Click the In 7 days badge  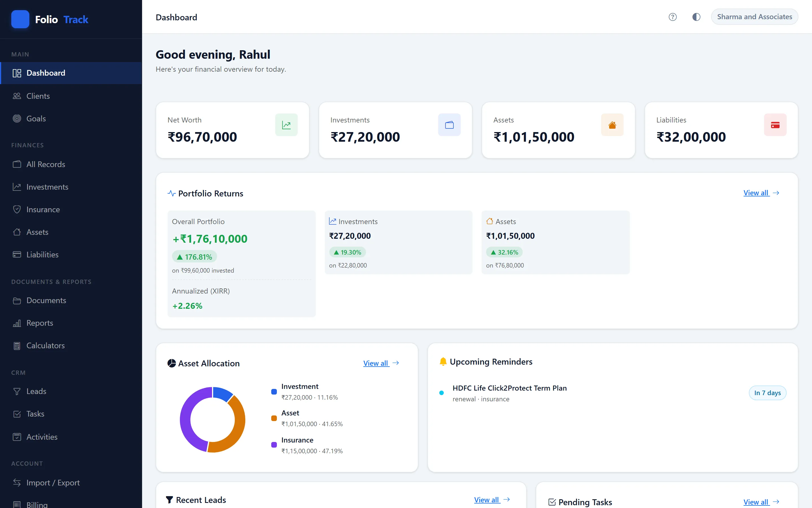(767, 393)
